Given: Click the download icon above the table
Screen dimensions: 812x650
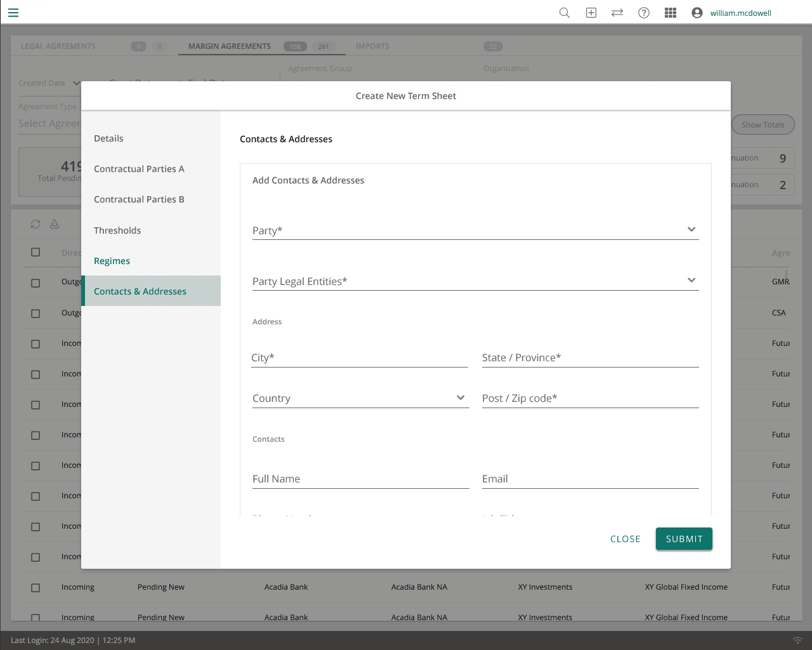Looking at the screenshot, I should 55,224.
